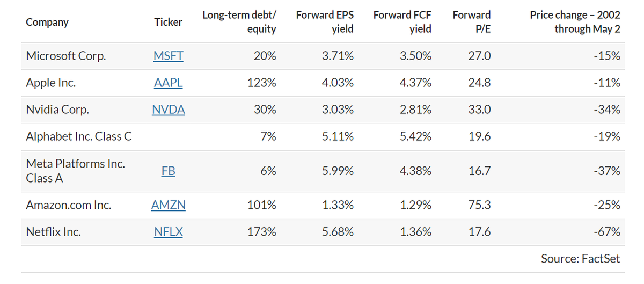Screen dimensions: 644x284
Task: Select the Forward FCF yield header
Action: point(402,22)
